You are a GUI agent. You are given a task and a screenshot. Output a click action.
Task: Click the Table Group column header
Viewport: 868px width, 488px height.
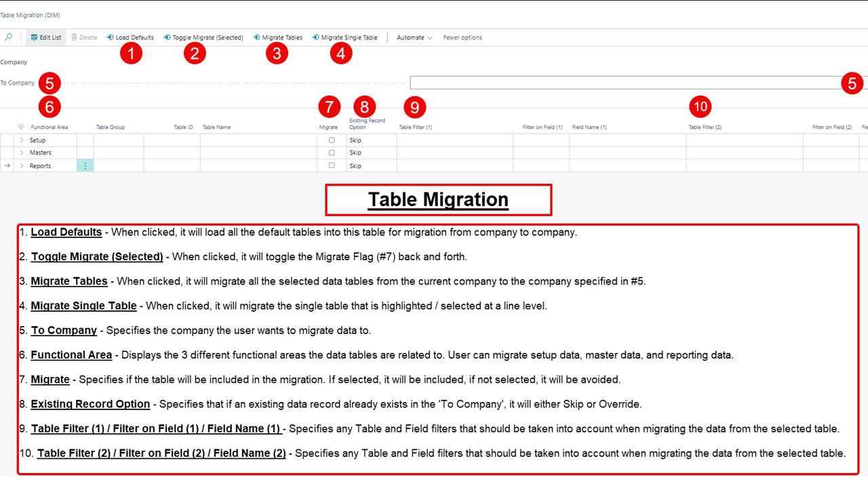click(111, 127)
